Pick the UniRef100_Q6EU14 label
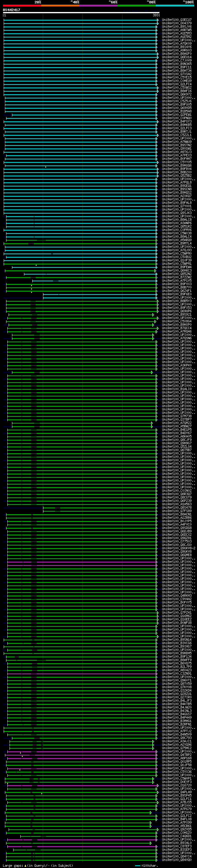 [x=176, y=57]
